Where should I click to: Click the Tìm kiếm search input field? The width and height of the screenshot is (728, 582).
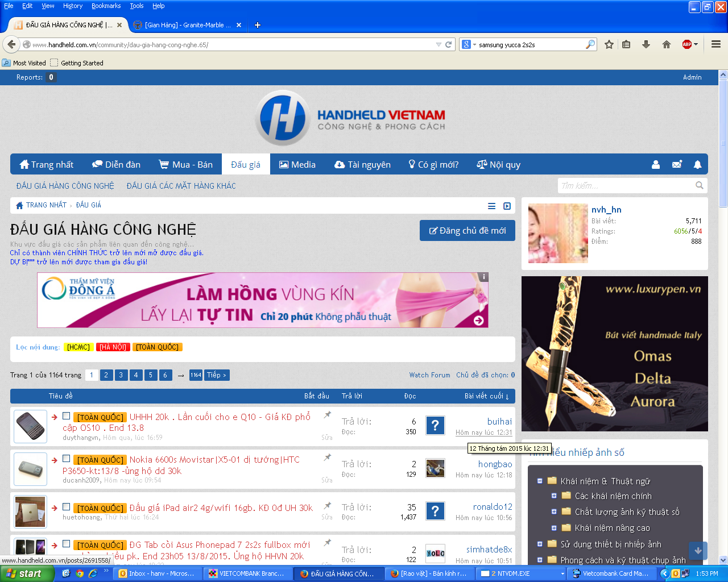pyautogui.click(x=626, y=186)
